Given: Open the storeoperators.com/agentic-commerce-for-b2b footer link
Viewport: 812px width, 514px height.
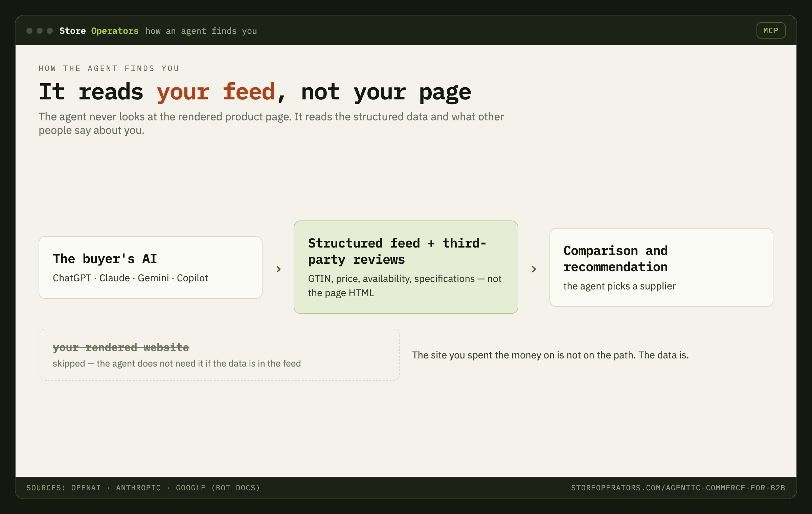Looking at the screenshot, I should click(x=678, y=488).
